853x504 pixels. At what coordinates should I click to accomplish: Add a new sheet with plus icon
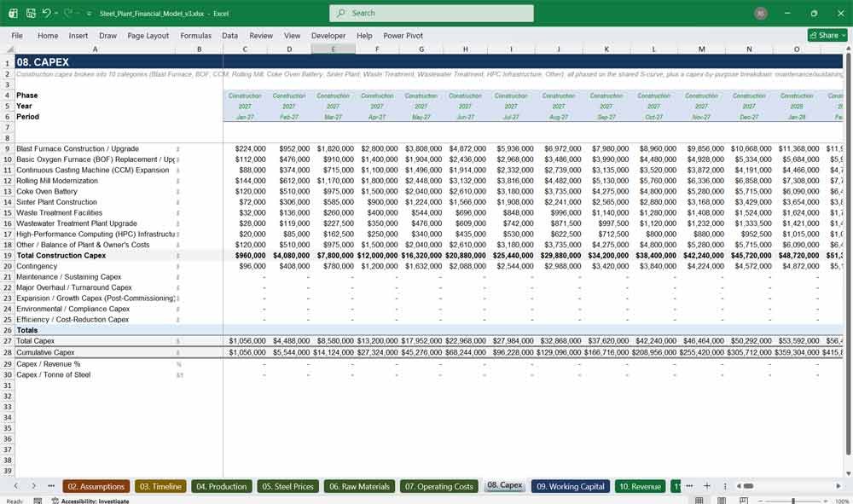coord(706,486)
